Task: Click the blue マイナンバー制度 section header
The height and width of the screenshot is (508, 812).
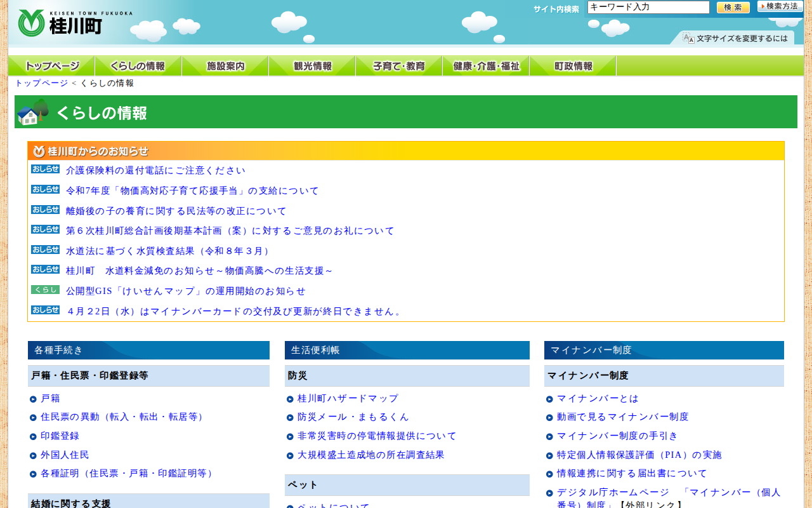Action: [664, 351]
